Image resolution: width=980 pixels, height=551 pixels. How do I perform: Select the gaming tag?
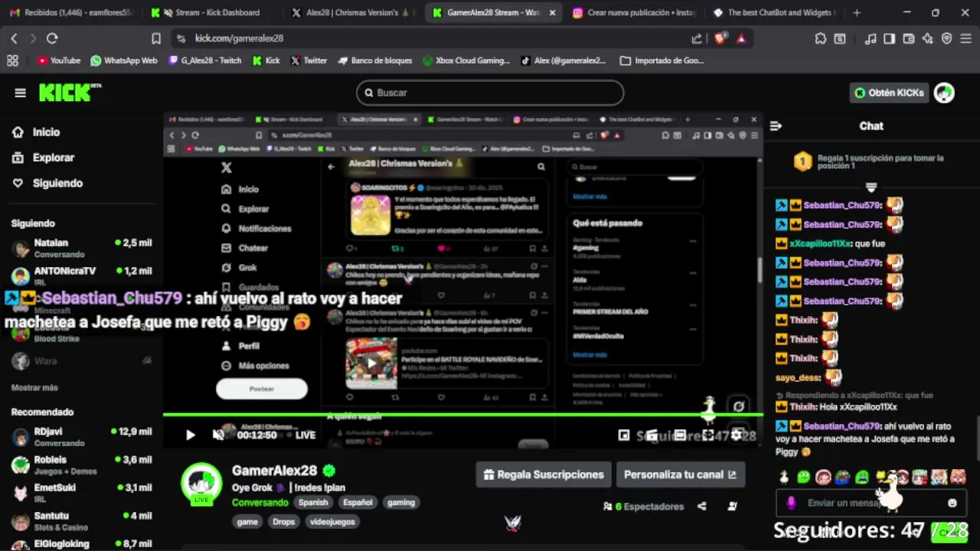click(x=400, y=503)
